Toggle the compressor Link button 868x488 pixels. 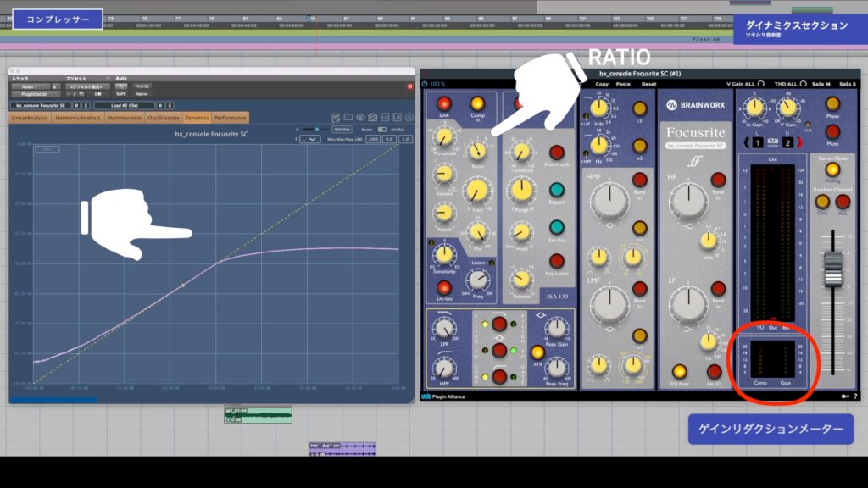tap(444, 103)
